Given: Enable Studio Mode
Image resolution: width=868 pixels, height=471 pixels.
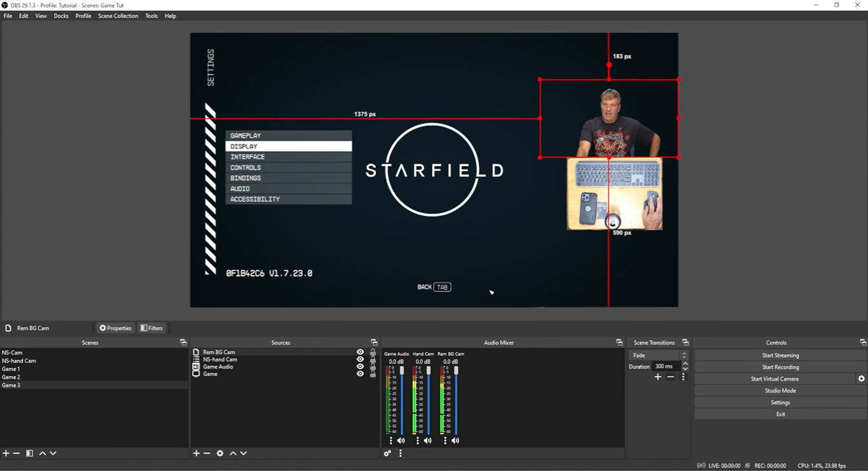Looking at the screenshot, I should (780, 390).
